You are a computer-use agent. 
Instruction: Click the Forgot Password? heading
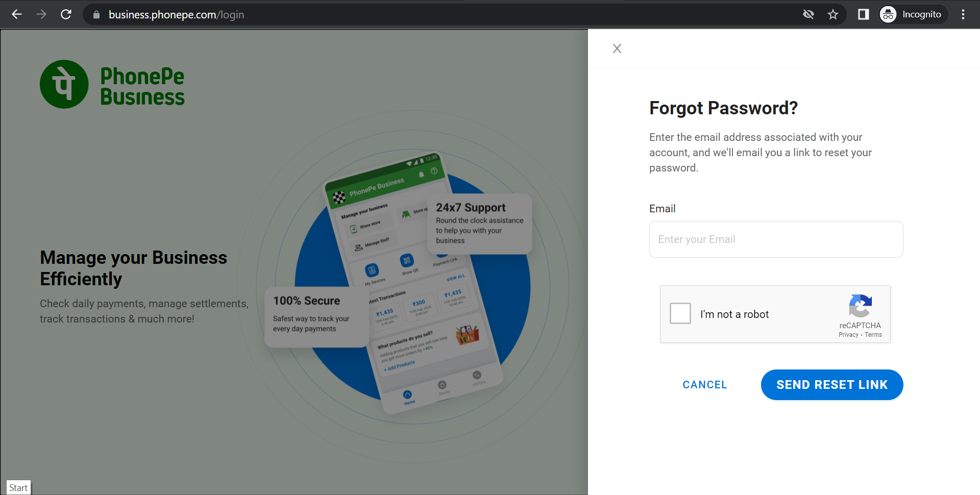723,108
